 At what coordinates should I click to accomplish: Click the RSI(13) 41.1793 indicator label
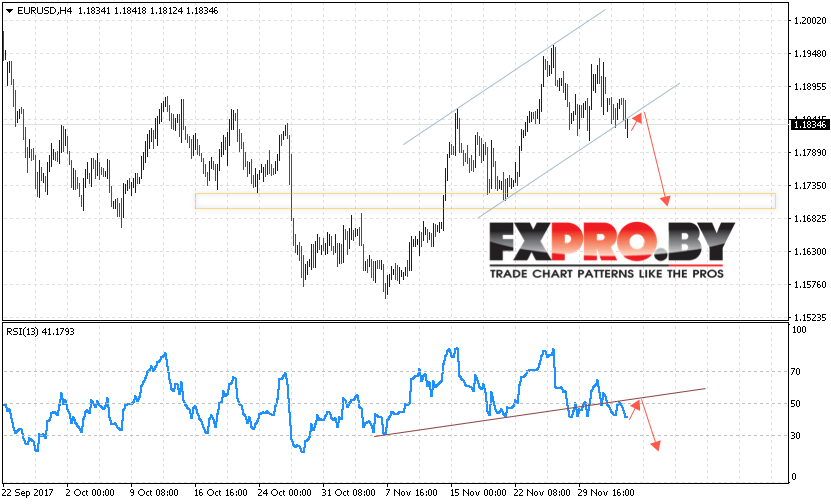40,332
